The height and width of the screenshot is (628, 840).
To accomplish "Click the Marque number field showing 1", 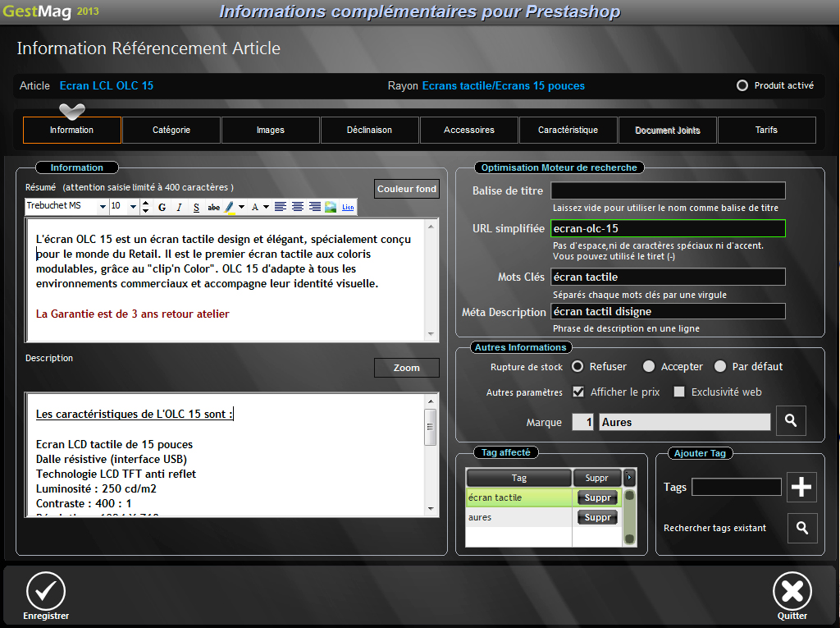I will pos(583,422).
